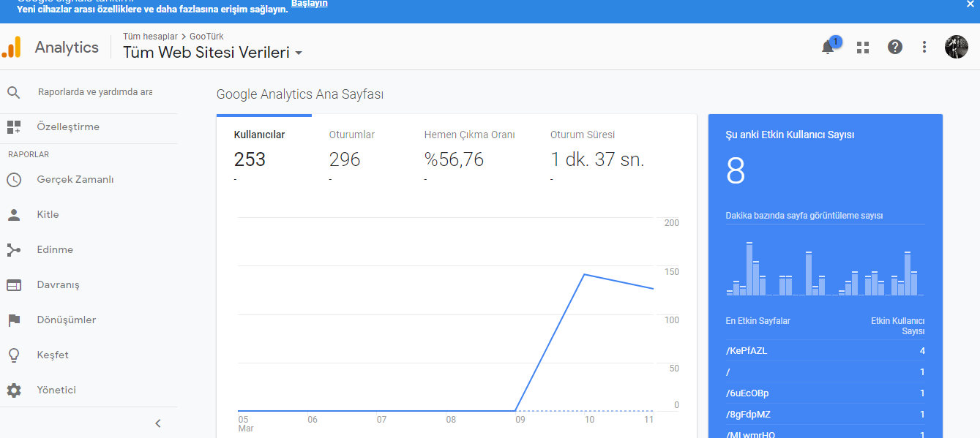Open the user profile avatar
Screen dimensions: 980x438
[x=957, y=47]
